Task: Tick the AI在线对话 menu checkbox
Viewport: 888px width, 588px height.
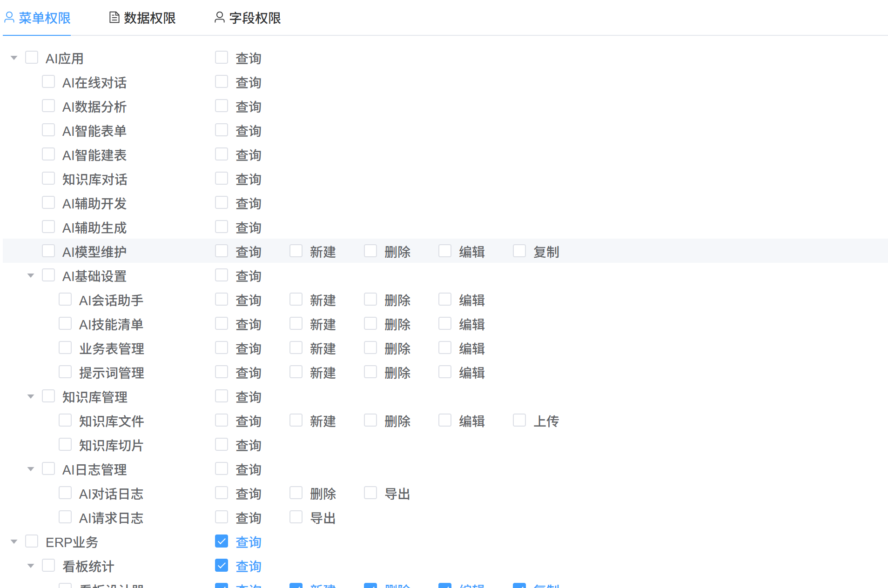Action: [x=48, y=82]
